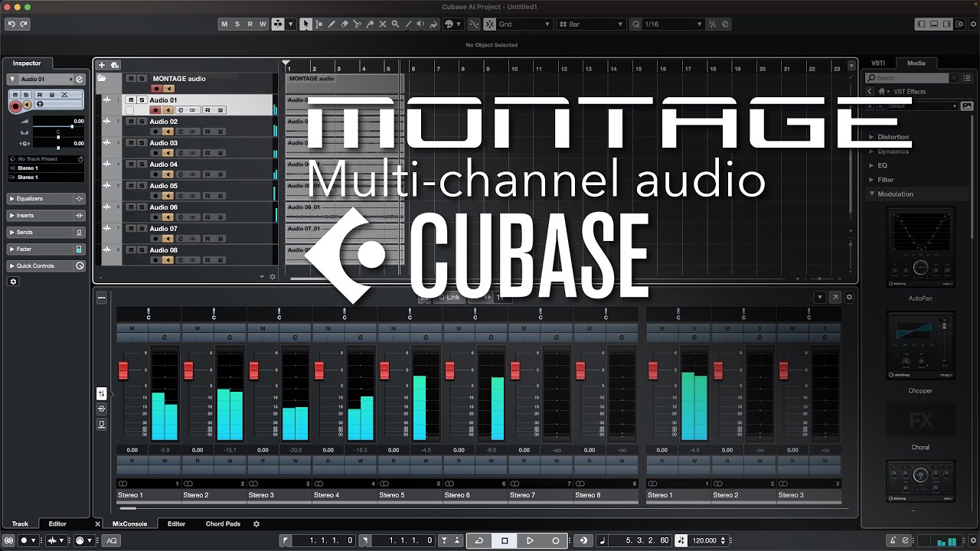Expand the Quick Controls section in Inspector
980x551 pixels.
coord(46,266)
